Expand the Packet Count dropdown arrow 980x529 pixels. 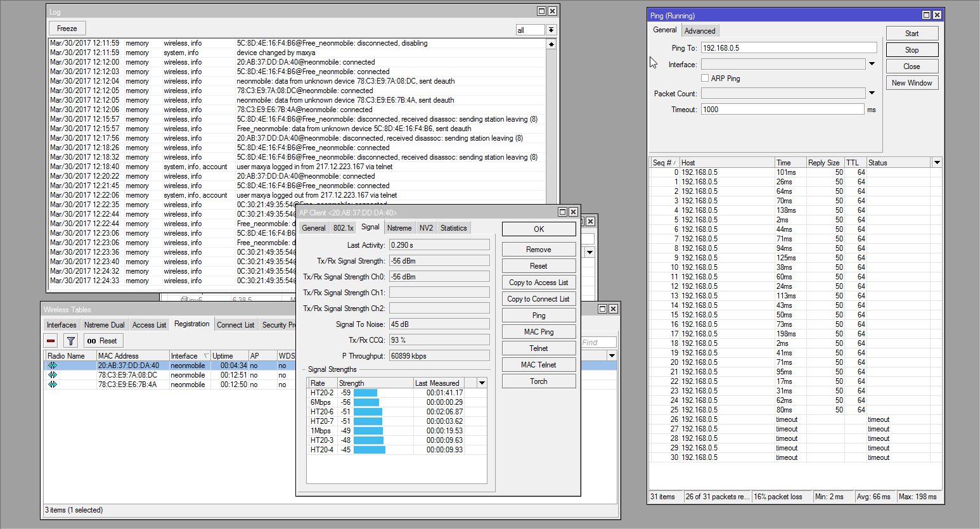click(x=872, y=93)
